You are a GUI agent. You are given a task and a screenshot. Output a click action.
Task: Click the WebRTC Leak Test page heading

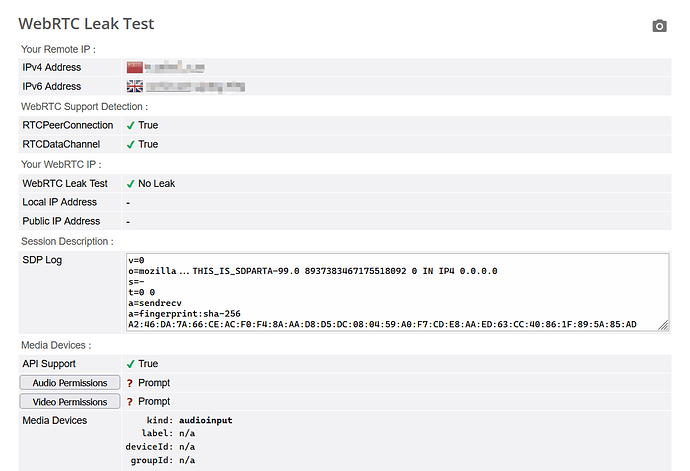(x=86, y=24)
